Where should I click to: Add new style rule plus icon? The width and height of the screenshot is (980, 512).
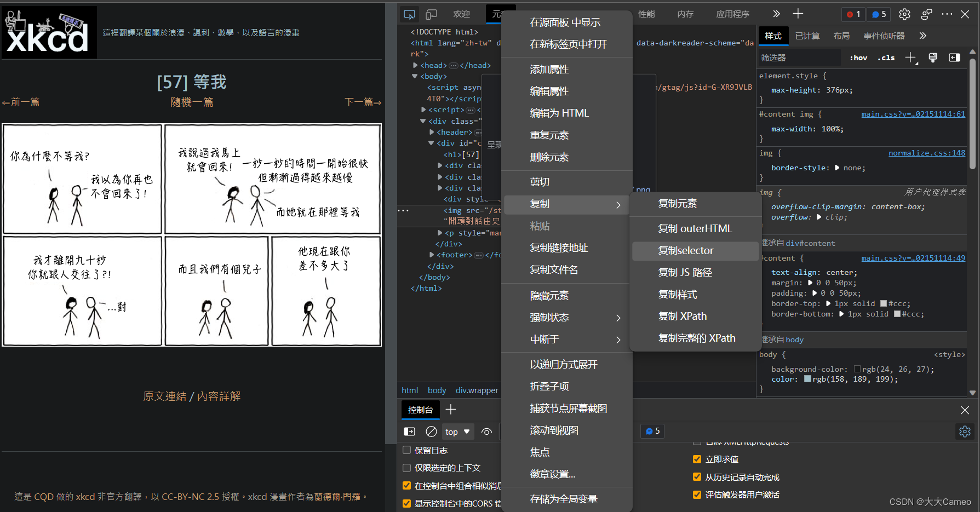(x=910, y=57)
